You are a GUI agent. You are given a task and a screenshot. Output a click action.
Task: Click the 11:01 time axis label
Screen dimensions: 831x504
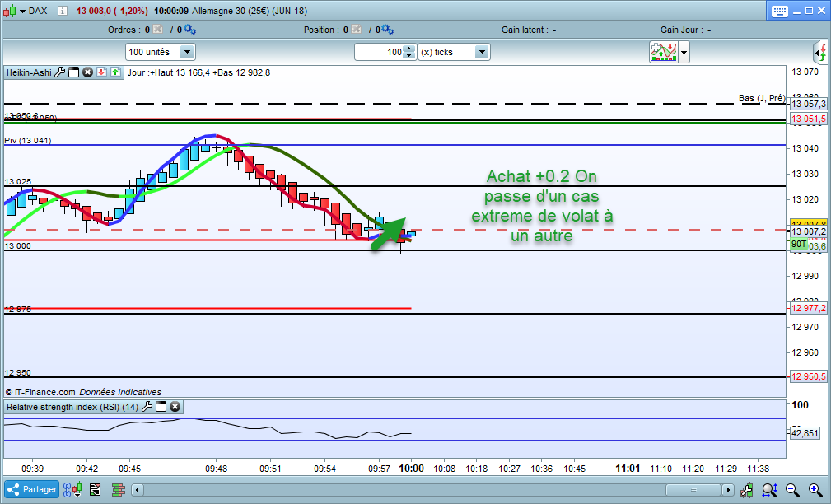628,469
